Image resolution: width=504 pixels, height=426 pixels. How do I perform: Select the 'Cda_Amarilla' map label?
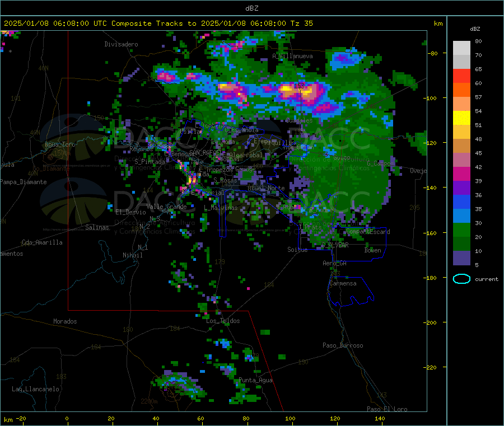(42, 242)
